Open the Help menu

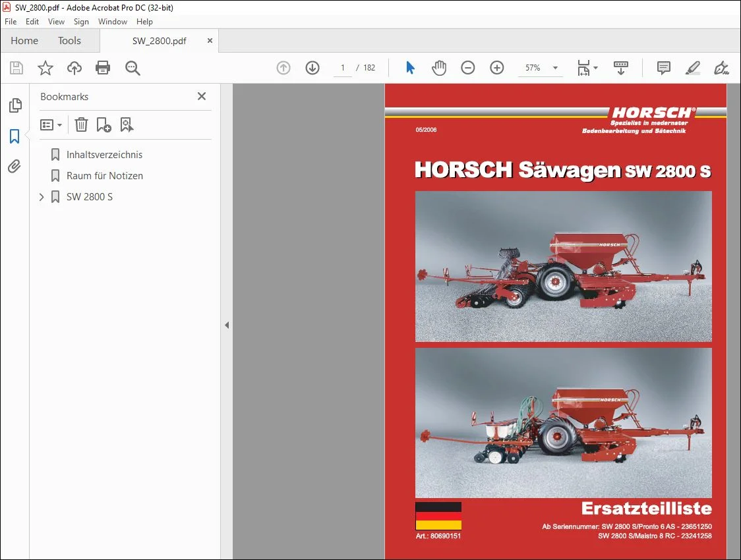tap(144, 22)
